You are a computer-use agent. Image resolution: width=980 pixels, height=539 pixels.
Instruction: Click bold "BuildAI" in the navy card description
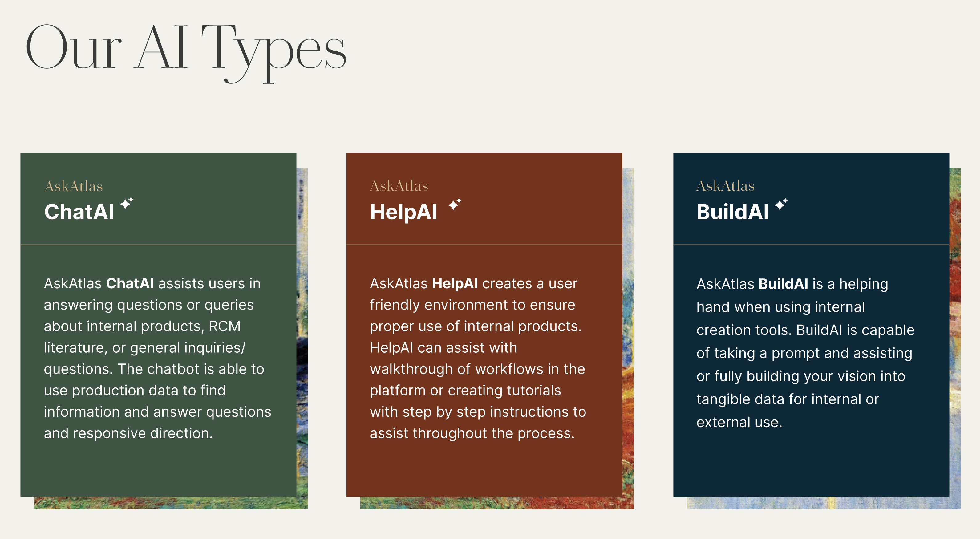[x=783, y=284]
